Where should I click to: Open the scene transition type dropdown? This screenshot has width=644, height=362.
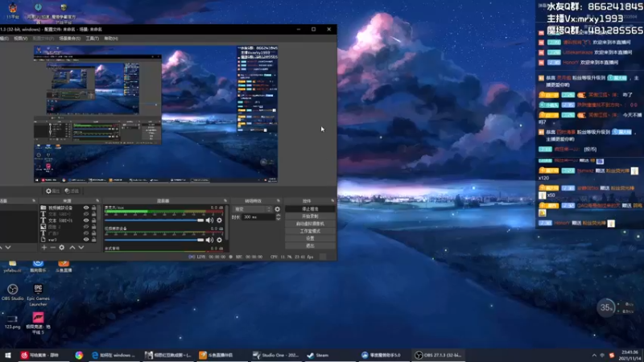[x=253, y=209]
